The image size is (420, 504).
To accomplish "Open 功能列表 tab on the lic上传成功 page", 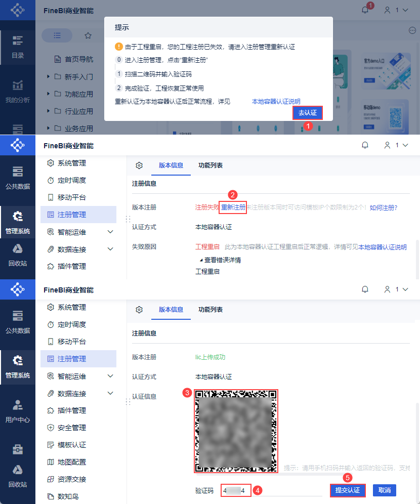I will point(211,310).
